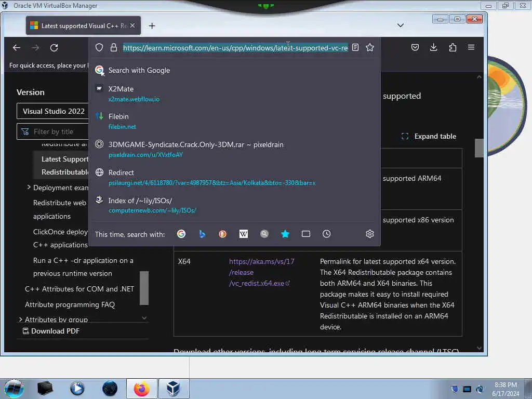Open Attribute programming FAQ item

(70, 304)
